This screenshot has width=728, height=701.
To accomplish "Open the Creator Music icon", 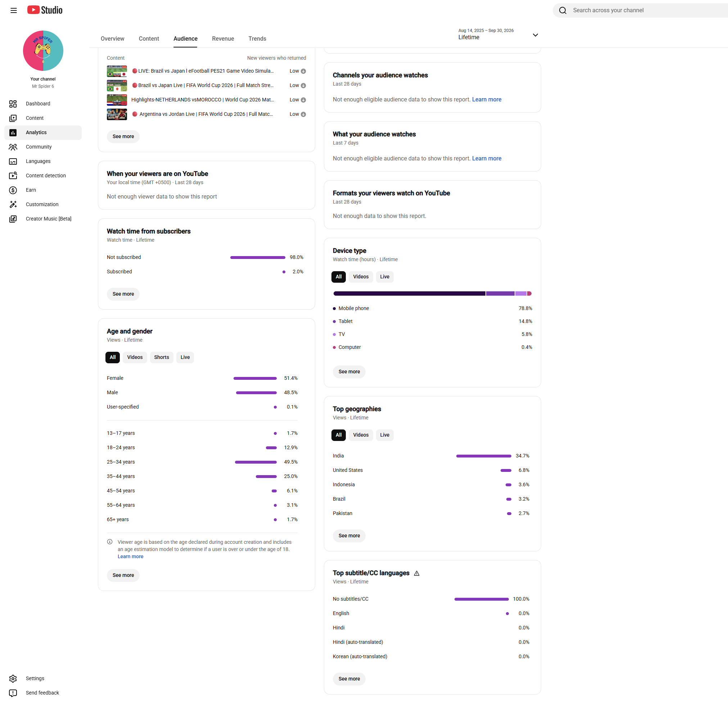I will (x=13, y=219).
